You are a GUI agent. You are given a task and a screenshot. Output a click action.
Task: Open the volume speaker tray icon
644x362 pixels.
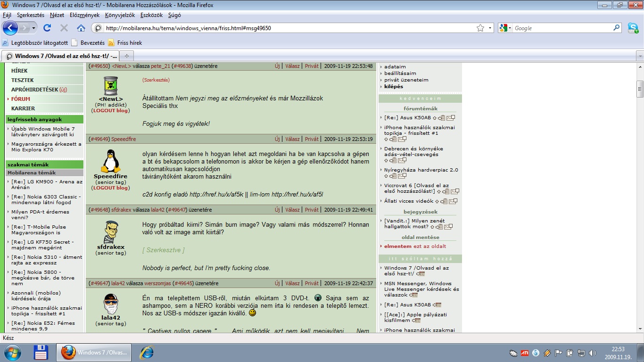tap(593, 353)
